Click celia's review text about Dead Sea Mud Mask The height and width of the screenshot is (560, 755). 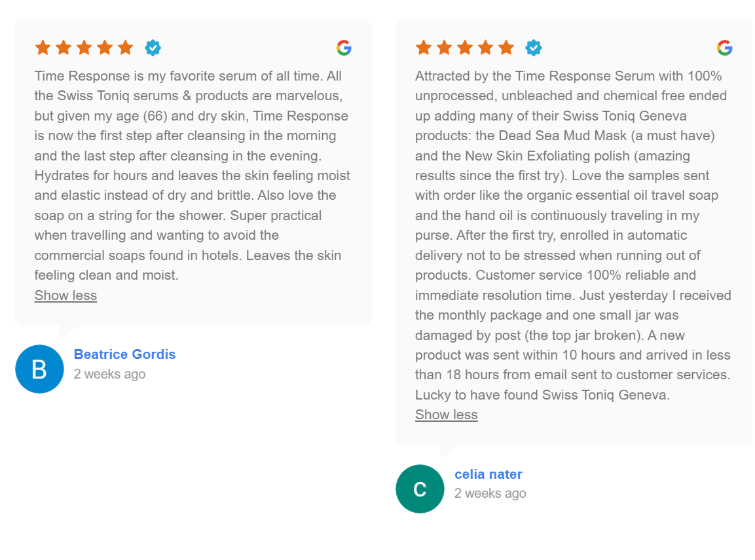[x=573, y=235]
